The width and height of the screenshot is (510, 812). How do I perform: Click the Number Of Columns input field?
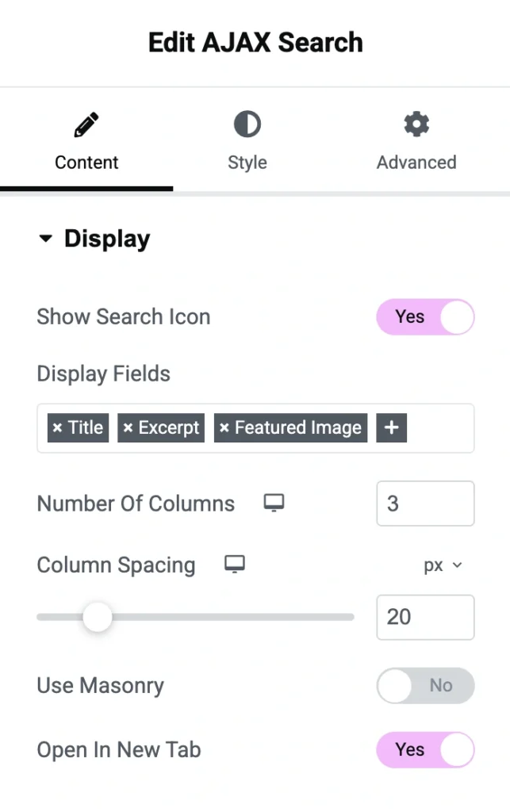424,504
